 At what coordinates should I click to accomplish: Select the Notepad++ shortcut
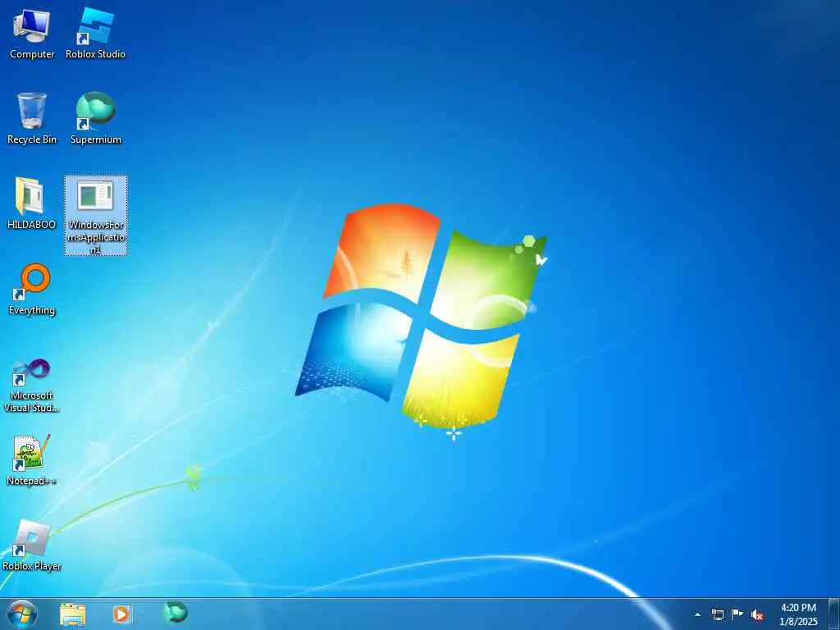coord(32,459)
